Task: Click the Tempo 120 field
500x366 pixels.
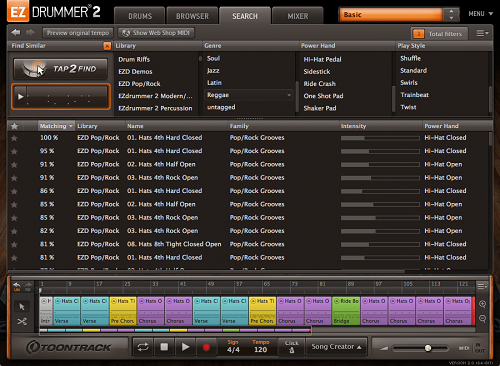Action: click(260, 347)
